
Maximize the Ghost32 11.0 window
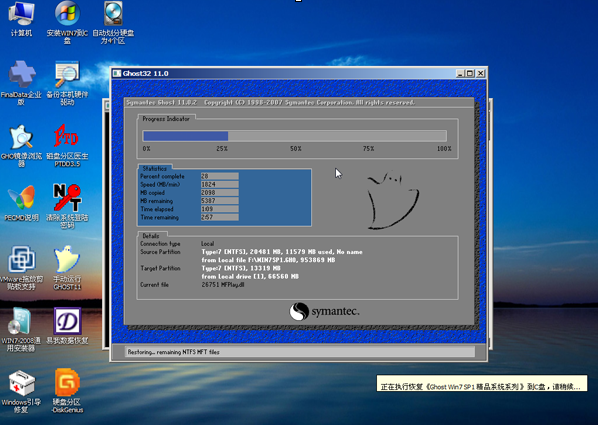coord(470,73)
